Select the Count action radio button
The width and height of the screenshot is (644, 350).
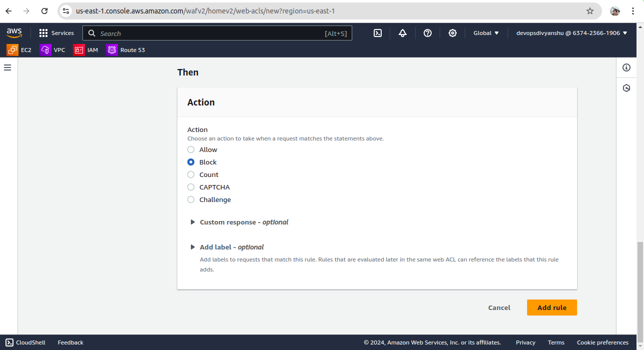[191, 174]
